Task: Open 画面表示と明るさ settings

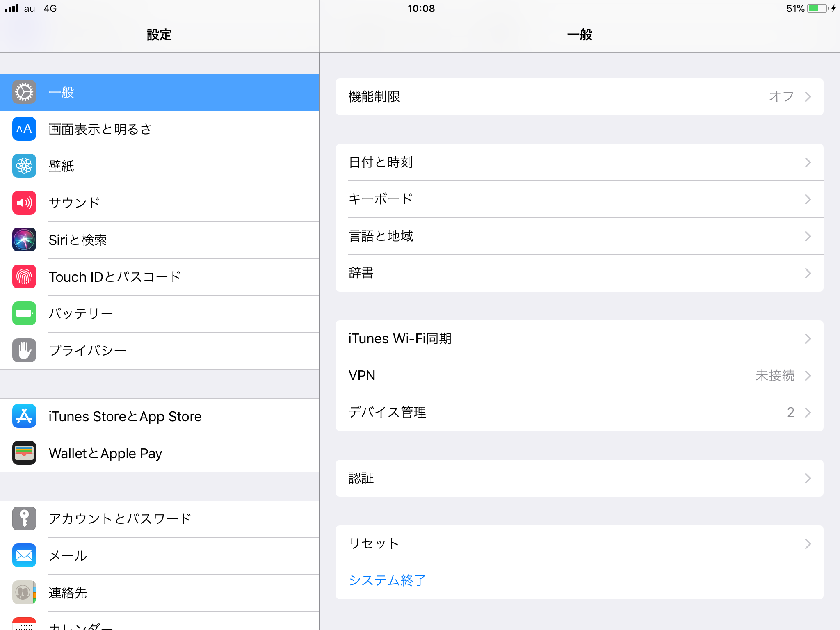Action: [x=160, y=129]
